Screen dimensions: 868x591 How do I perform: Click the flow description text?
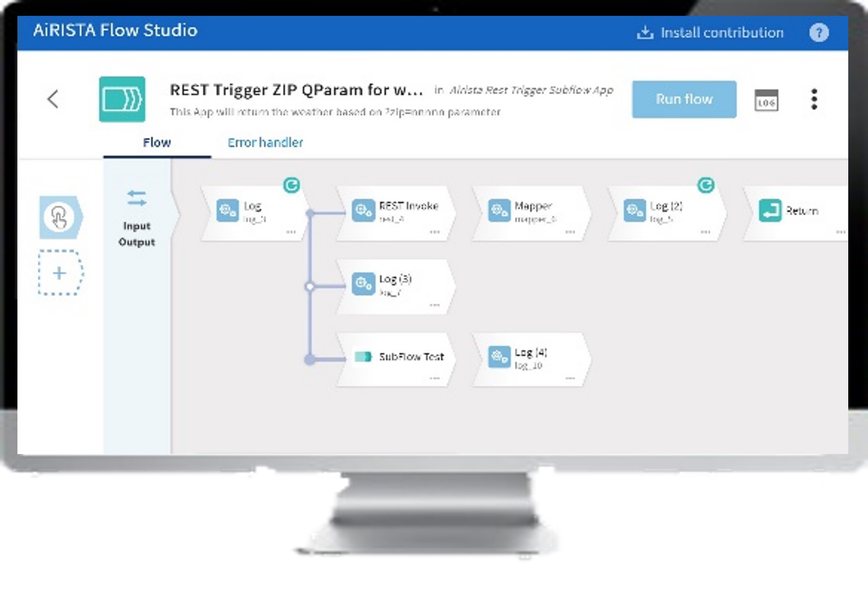point(335,112)
